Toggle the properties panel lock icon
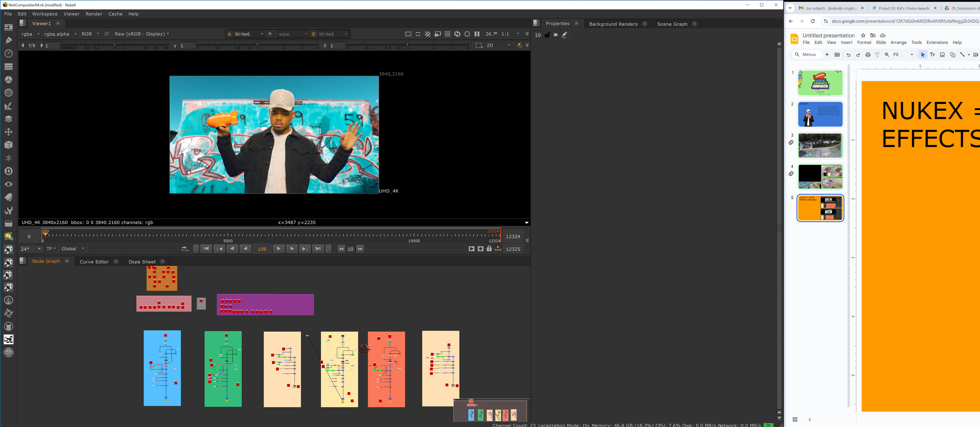Viewport: 980px width, 427px height. click(x=547, y=35)
